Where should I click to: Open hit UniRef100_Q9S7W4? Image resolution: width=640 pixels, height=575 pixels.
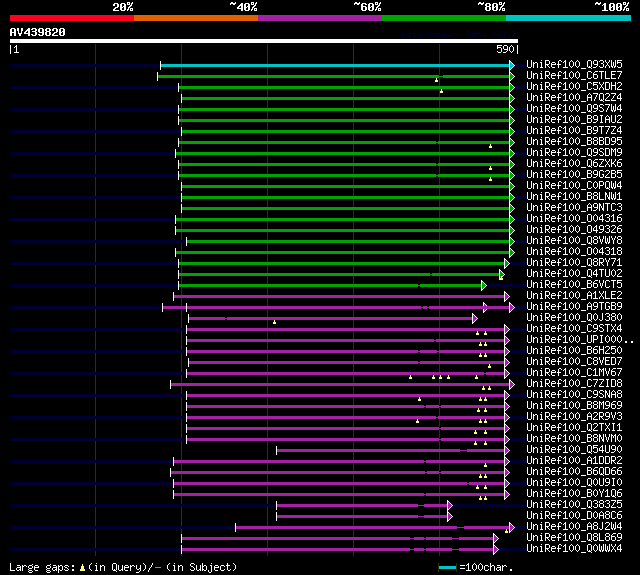pos(574,109)
